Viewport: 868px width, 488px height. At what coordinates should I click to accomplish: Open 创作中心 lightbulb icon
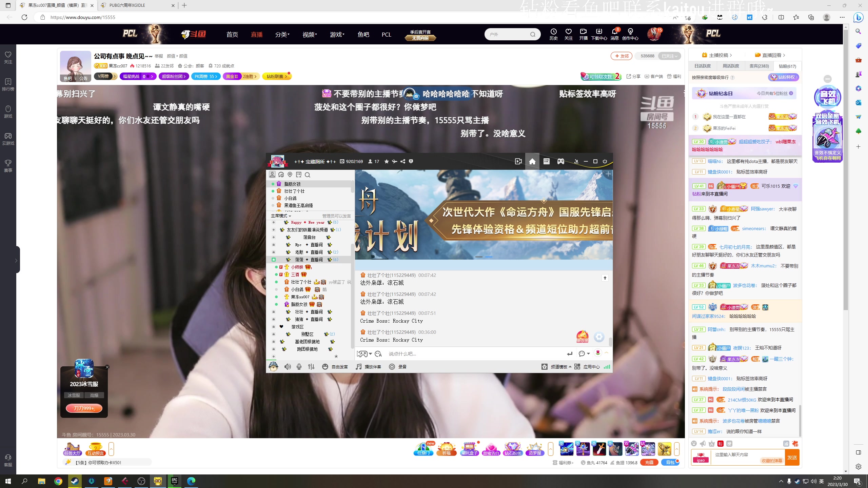point(630,34)
